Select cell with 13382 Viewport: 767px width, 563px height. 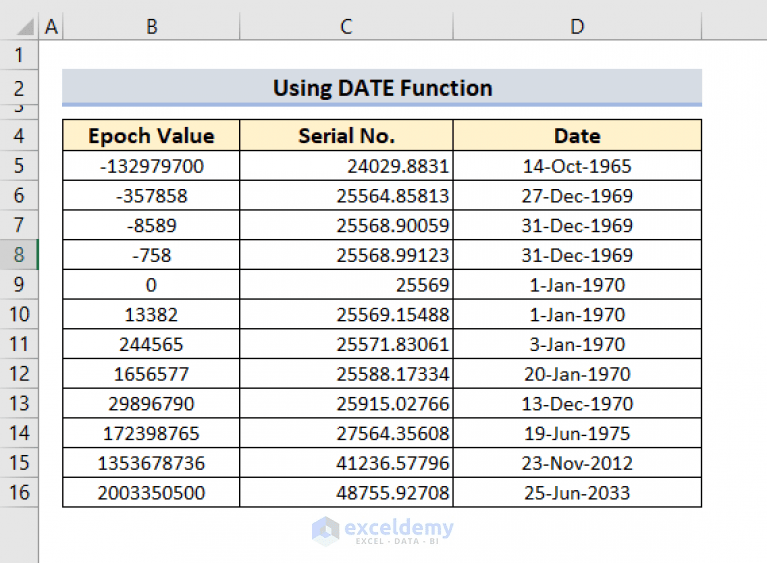pyautogui.click(x=151, y=315)
